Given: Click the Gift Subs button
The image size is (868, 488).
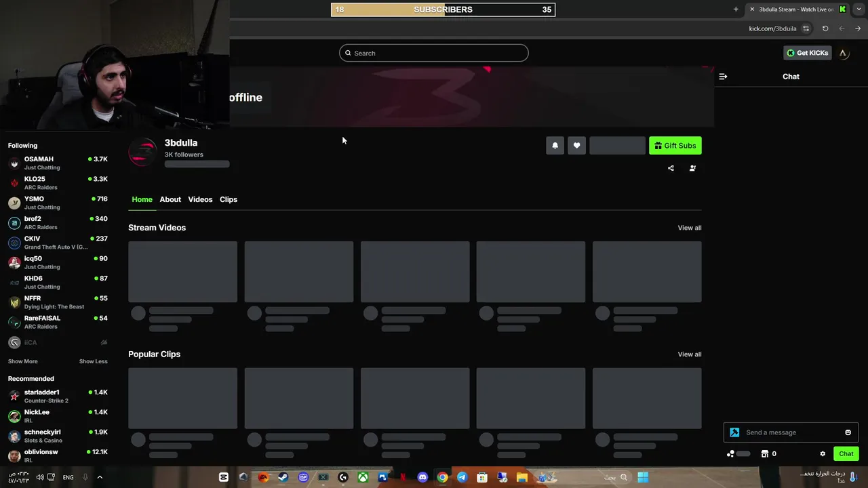Looking at the screenshot, I should coord(675,146).
